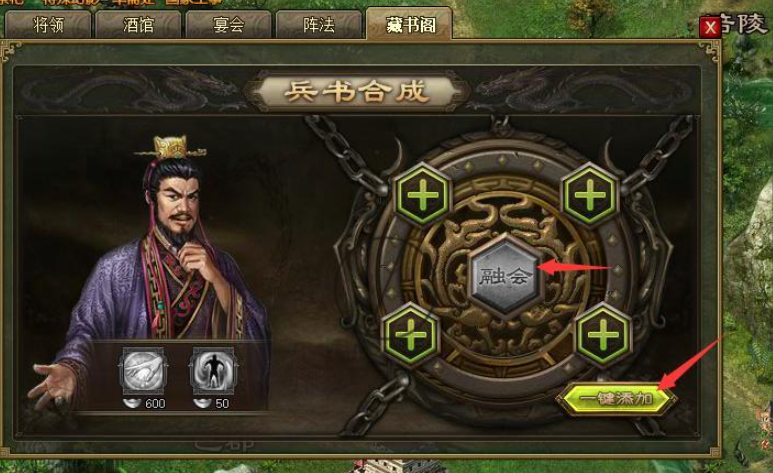The height and width of the screenshot is (473, 773).
Task: Add a book to the lower-left plus slot
Action: (x=411, y=336)
